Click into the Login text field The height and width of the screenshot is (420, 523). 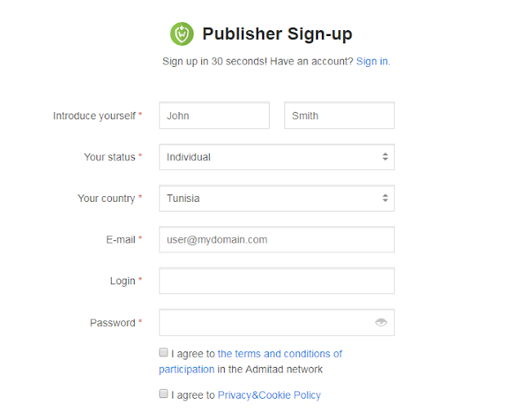click(276, 280)
